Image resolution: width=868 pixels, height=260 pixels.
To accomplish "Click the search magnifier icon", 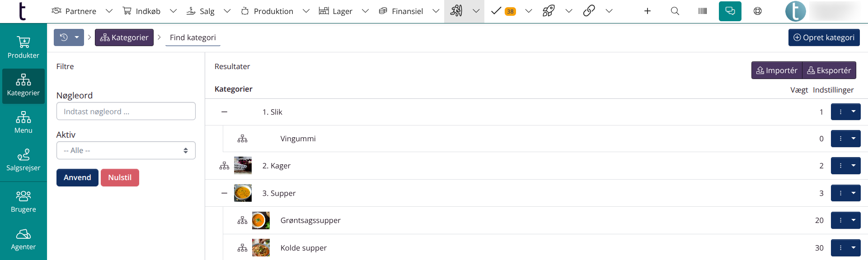I will [675, 11].
